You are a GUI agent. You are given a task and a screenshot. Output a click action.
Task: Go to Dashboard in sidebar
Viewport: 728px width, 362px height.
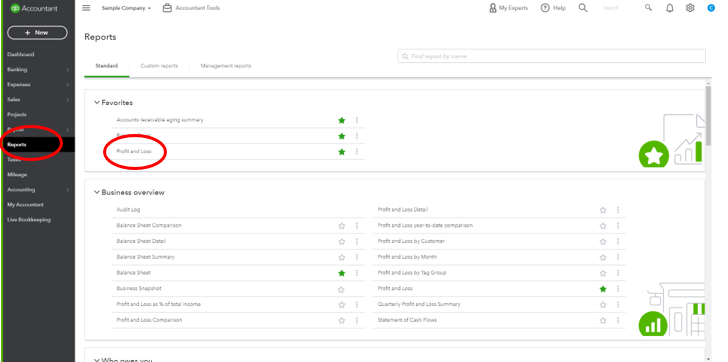20,54
